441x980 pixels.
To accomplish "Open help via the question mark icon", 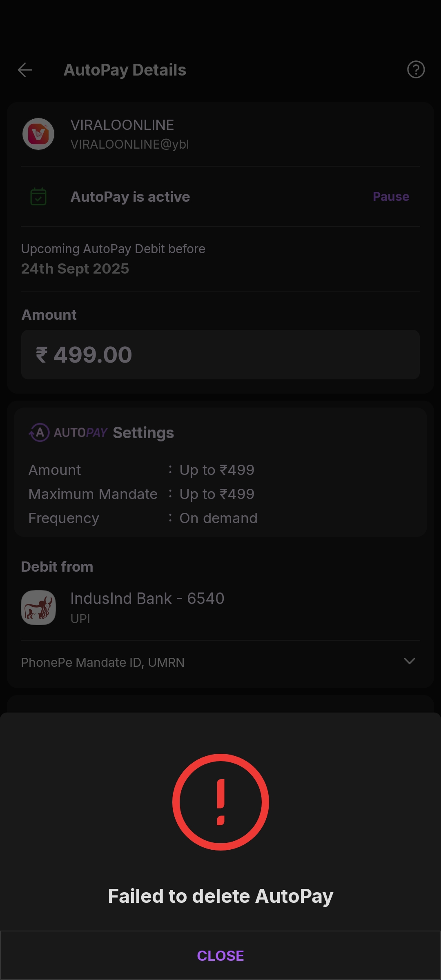I will tap(416, 69).
